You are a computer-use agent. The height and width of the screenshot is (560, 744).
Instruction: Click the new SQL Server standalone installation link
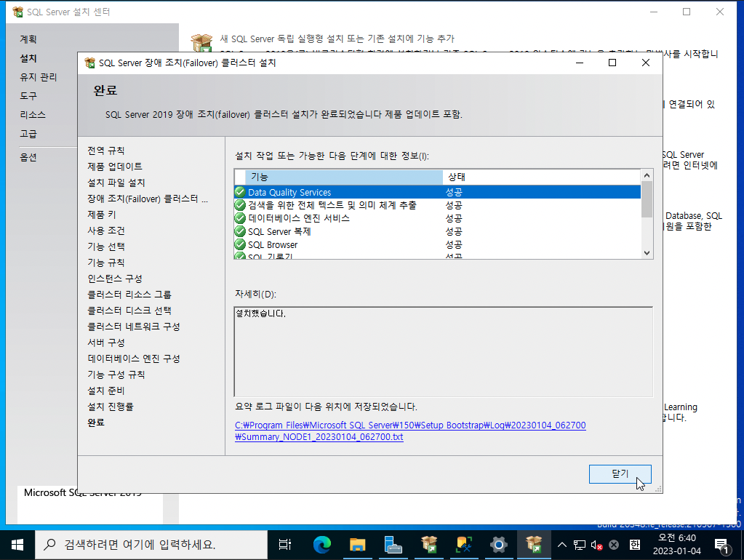click(x=337, y=39)
